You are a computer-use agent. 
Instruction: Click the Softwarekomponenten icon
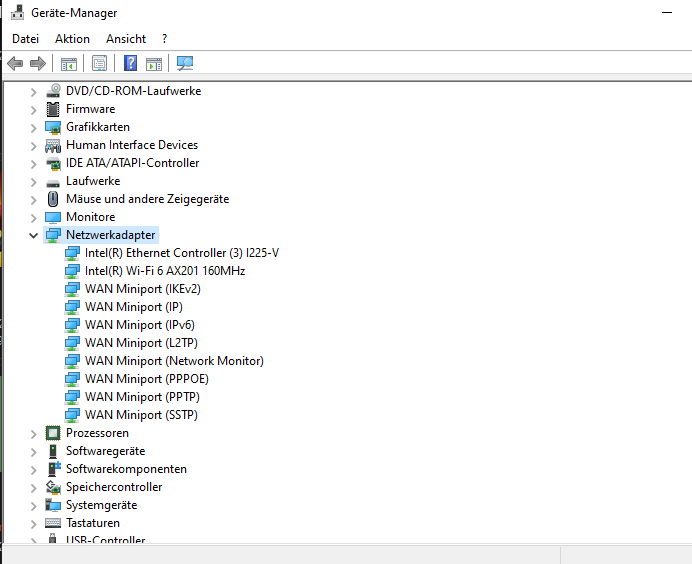(54, 469)
